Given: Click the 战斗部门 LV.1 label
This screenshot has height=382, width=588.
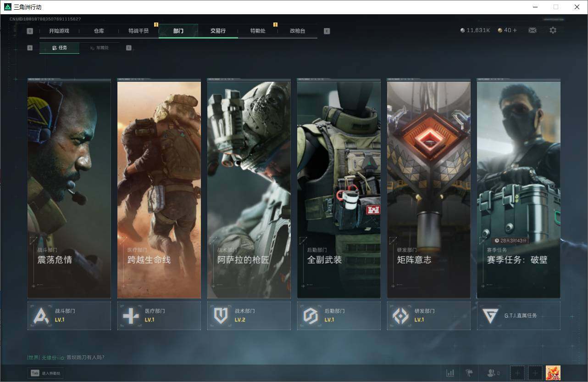Looking at the screenshot, I should 60,320.
